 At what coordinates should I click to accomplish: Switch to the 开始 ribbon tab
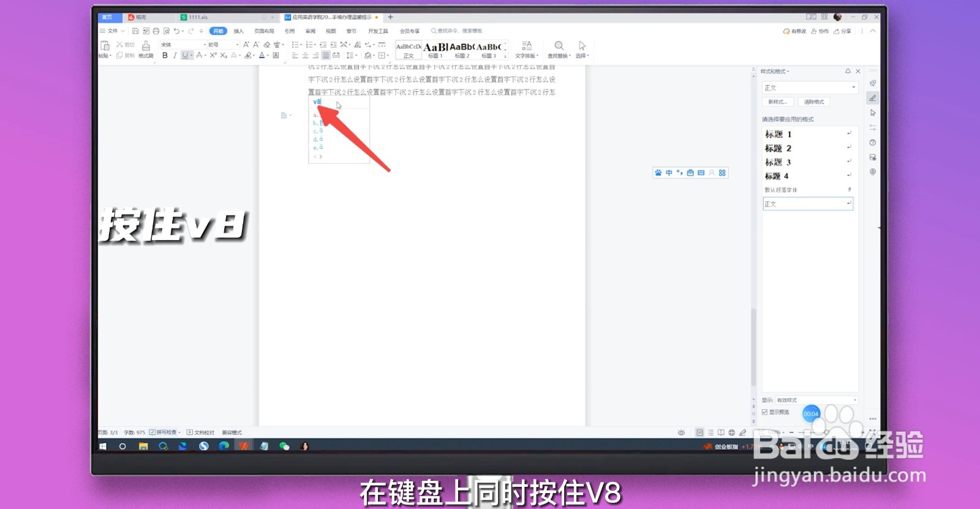[x=218, y=31]
